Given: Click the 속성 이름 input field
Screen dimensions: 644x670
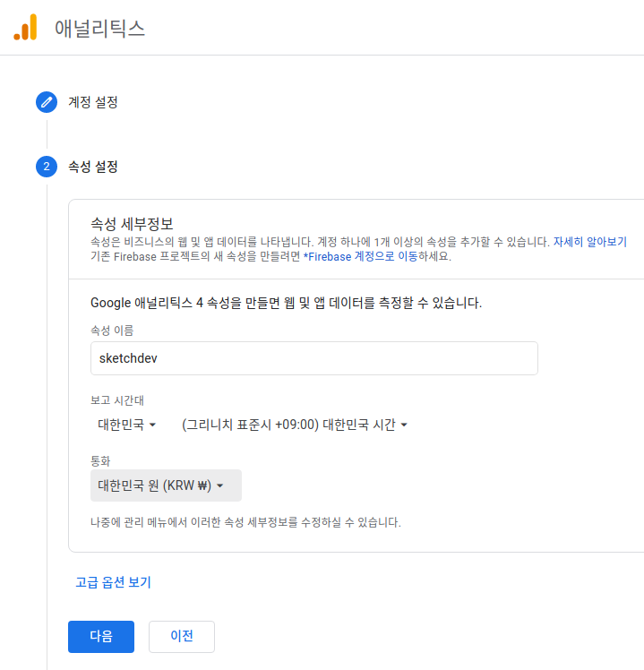Looking at the screenshot, I should pyautogui.click(x=314, y=358).
